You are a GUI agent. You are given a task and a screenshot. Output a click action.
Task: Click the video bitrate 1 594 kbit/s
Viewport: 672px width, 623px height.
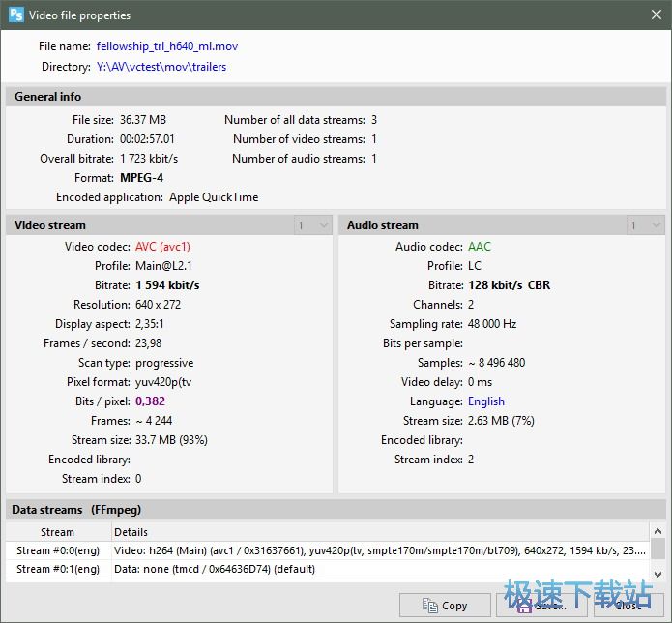click(167, 285)
